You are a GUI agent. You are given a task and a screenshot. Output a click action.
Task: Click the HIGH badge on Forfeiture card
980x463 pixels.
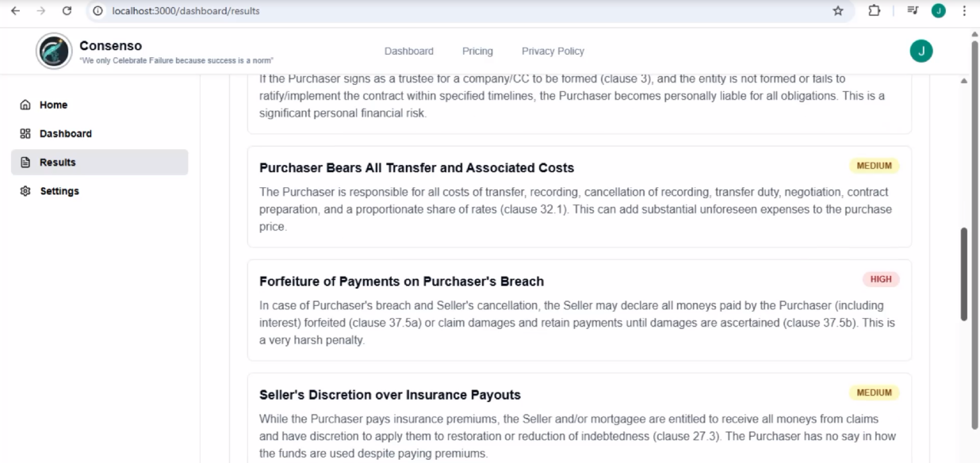880,279
